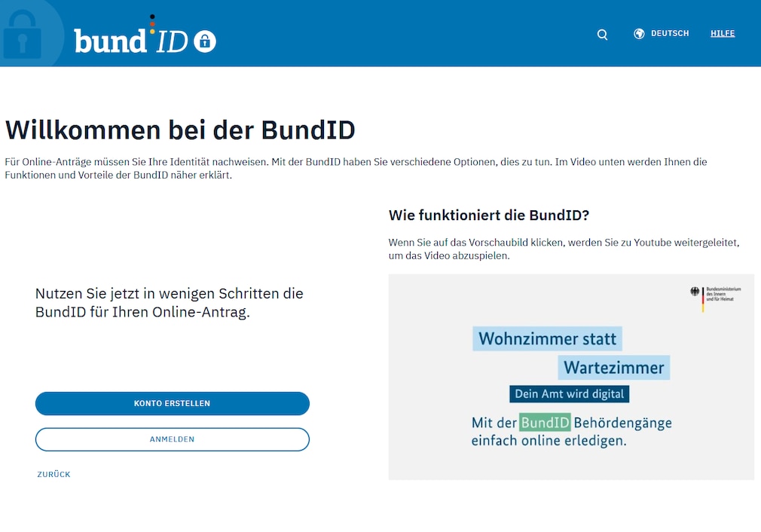Click the 'Wartezimmer' caption in video
The image size is (761, 532).
pyautogui.click(x=614, y=368)
